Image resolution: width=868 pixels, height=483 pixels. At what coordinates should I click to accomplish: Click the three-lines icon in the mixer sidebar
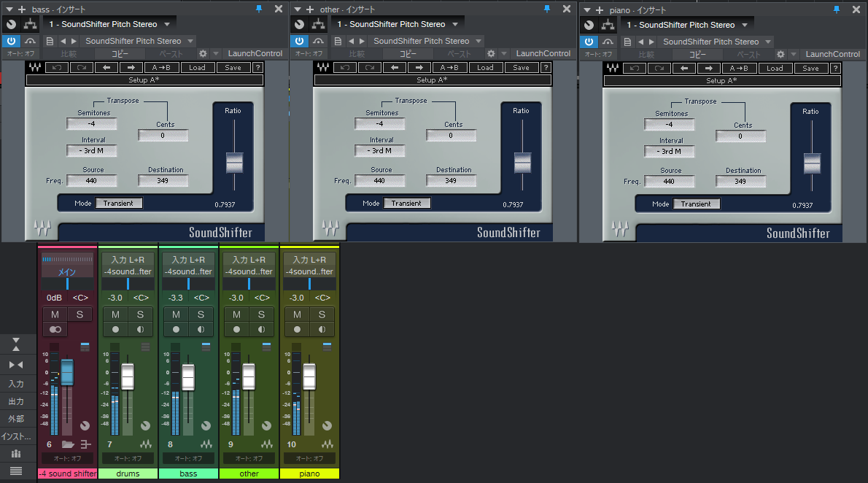16,471
